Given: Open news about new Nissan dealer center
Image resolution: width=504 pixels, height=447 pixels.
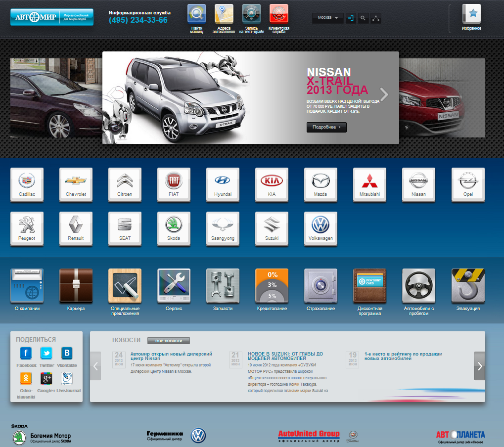Looking at the screenshot, I should (x=171, y=356).
